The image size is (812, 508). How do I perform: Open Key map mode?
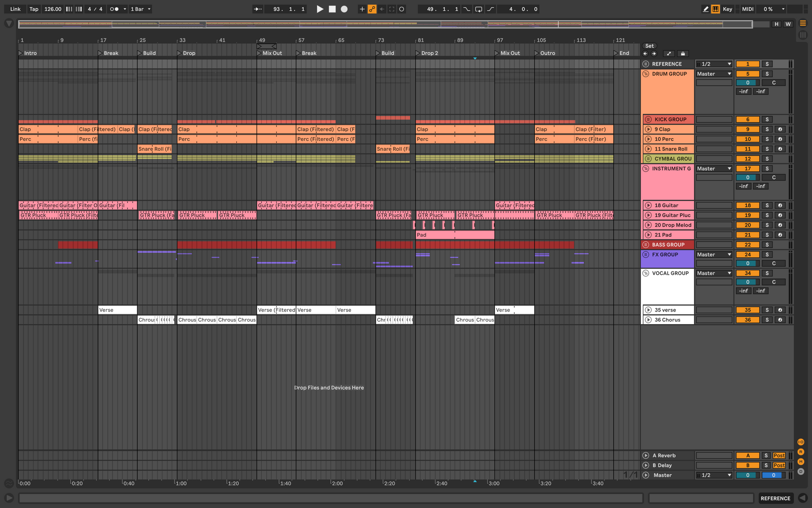pos(728,9)
